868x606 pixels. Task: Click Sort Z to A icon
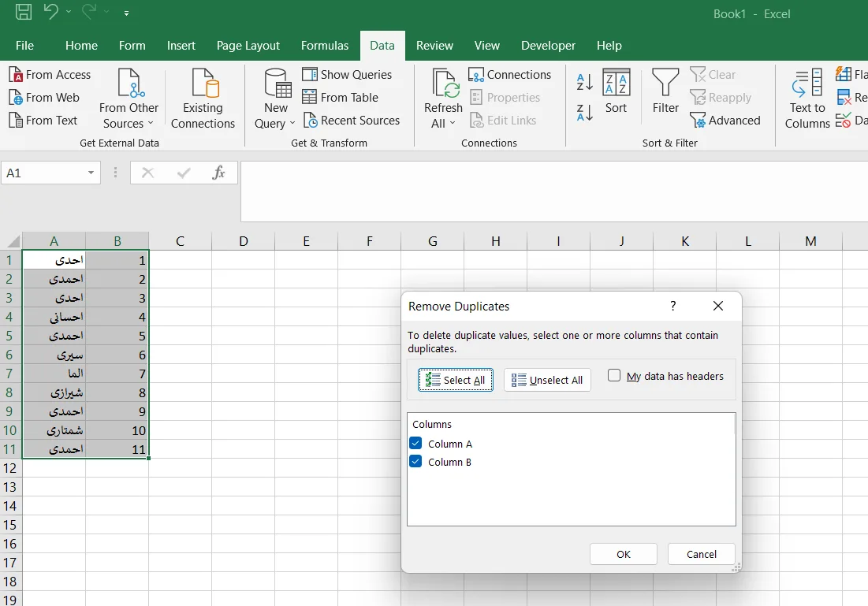click(x=584, y=113)
